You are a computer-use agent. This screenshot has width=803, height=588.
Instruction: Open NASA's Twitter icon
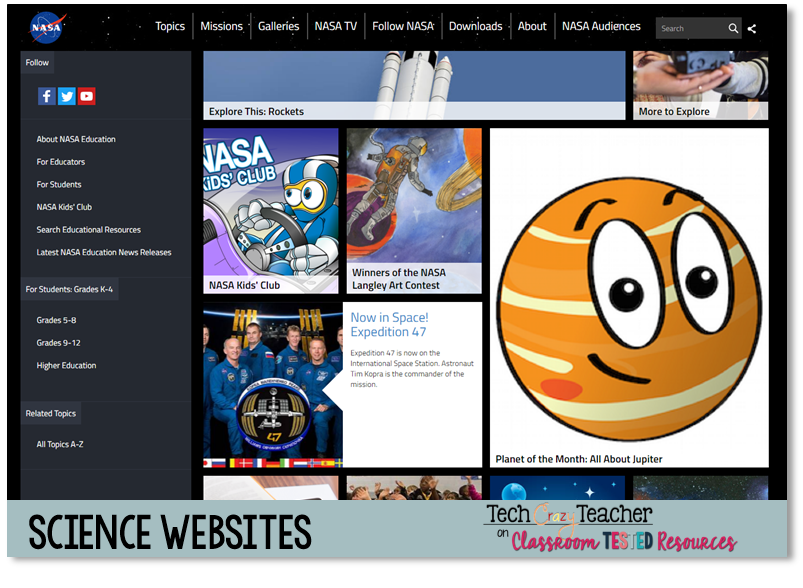point(66,96)
